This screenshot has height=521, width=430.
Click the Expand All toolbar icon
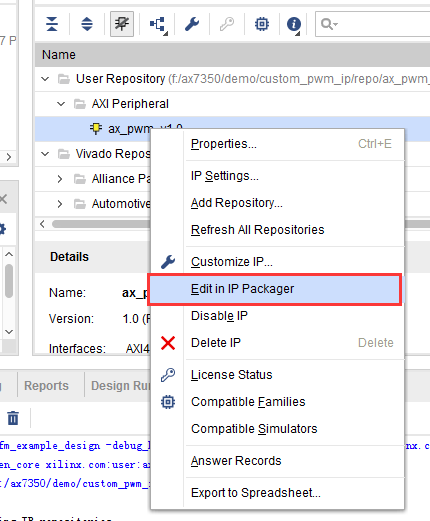[x=87, y=24]
